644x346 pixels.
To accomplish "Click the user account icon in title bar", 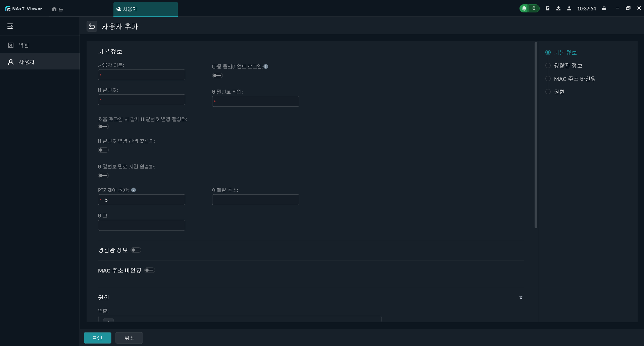I will tap(569, 8).
